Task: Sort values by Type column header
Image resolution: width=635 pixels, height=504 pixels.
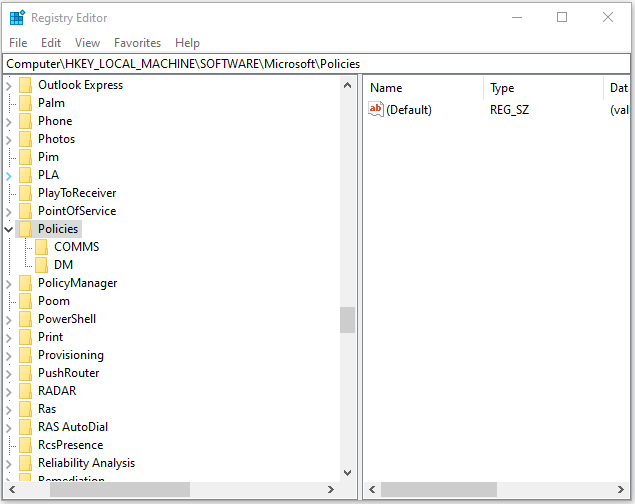Action: pos(543,88)
